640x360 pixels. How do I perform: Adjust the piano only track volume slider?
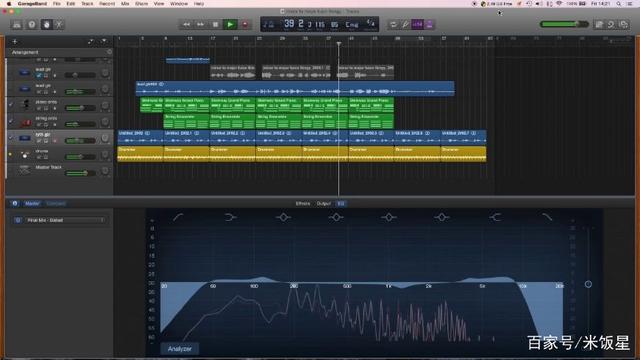click(80, 108)
